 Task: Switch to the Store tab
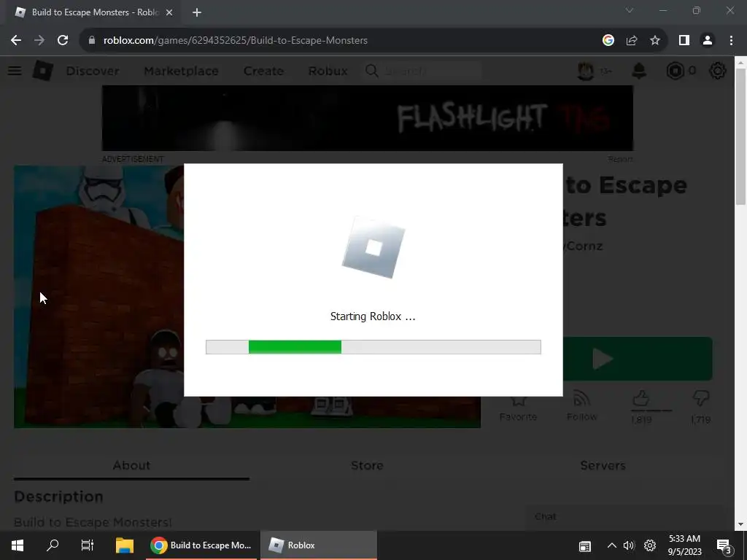pos(367,465)
